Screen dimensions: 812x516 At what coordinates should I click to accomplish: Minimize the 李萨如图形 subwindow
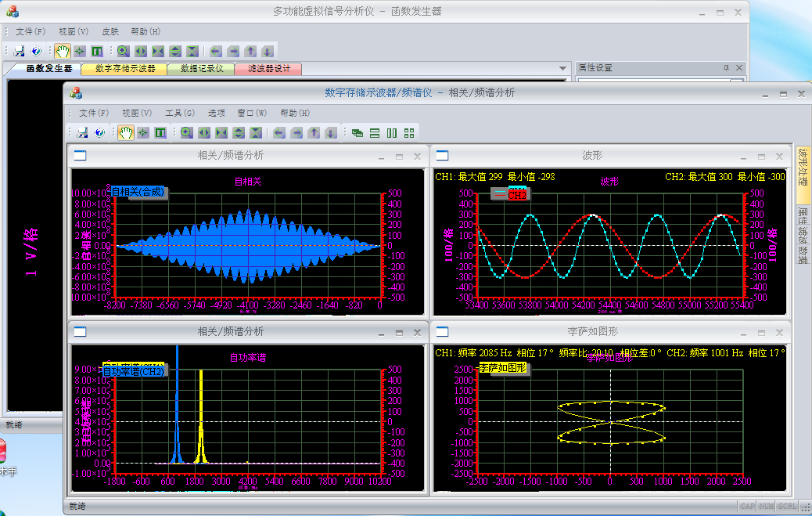744,333
